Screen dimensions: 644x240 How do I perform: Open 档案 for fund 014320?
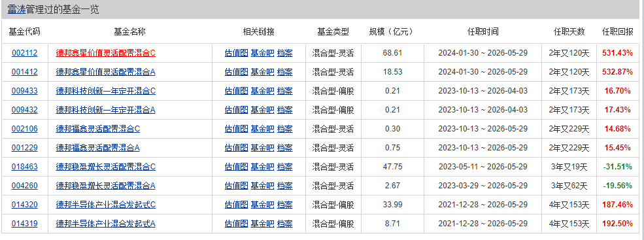click(284, 205)
